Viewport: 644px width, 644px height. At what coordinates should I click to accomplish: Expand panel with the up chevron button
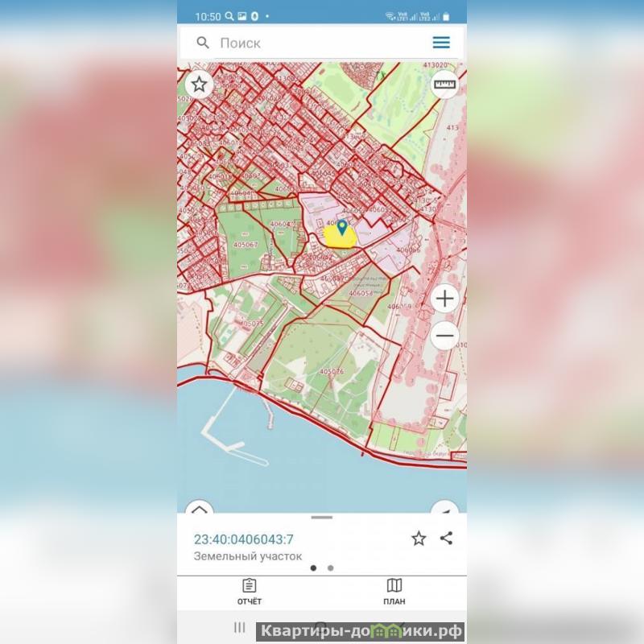click(200, 508)
